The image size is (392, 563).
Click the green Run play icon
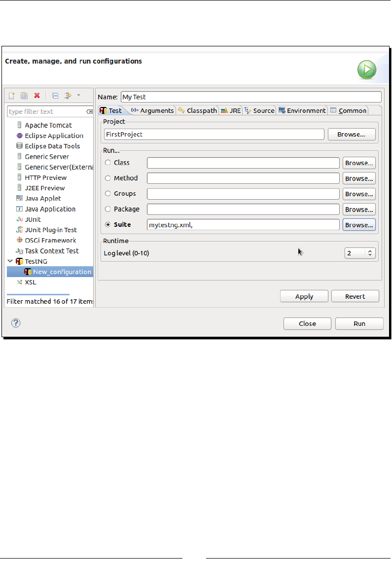tap(366, 70)
